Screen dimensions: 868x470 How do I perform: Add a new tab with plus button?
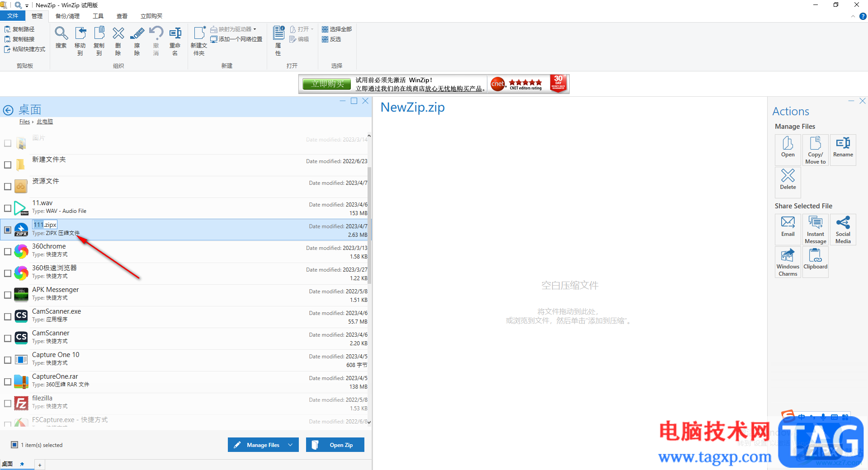coord(40,465)
